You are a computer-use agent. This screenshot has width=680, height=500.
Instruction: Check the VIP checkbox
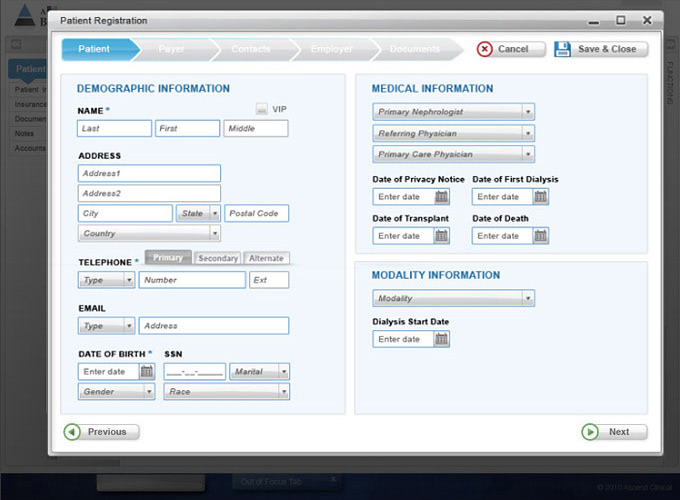(x=262, y=109)
